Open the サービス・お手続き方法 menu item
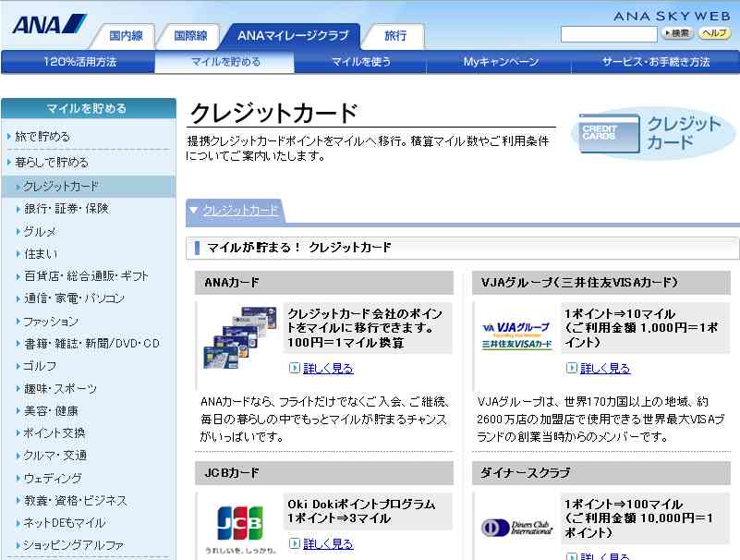 pos(656,62)
